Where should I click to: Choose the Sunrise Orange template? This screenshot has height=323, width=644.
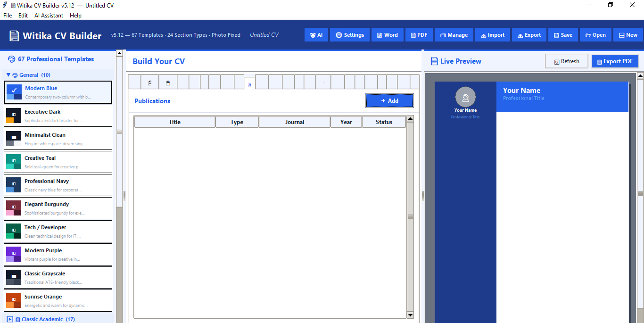(x=58, y=300)
